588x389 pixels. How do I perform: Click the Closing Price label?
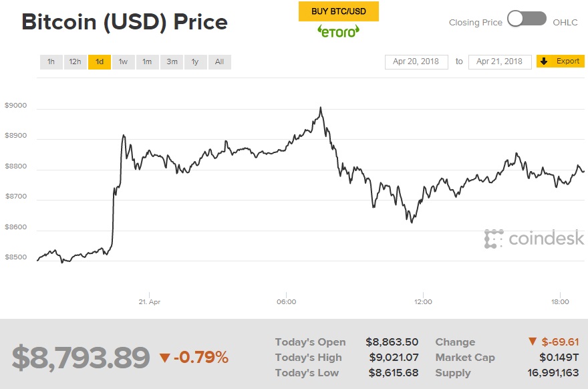tap(475, 22)
